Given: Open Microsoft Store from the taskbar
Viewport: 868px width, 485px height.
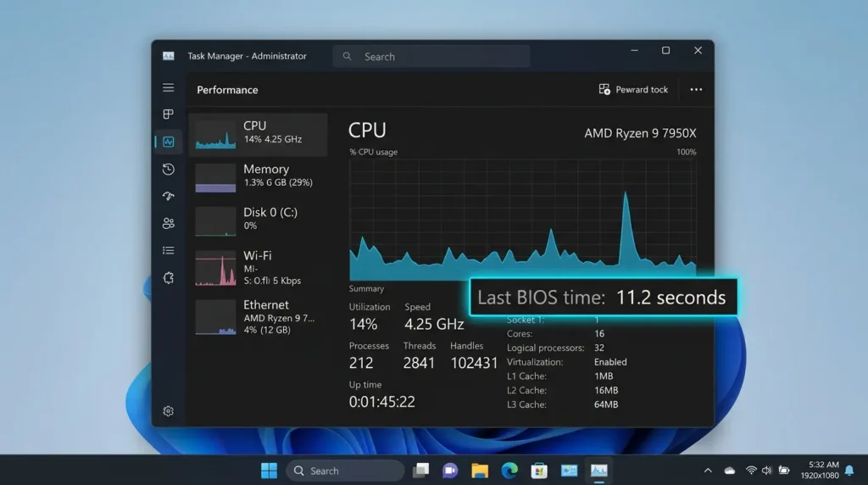Looking at the screenshot, I should coord(539,471).
